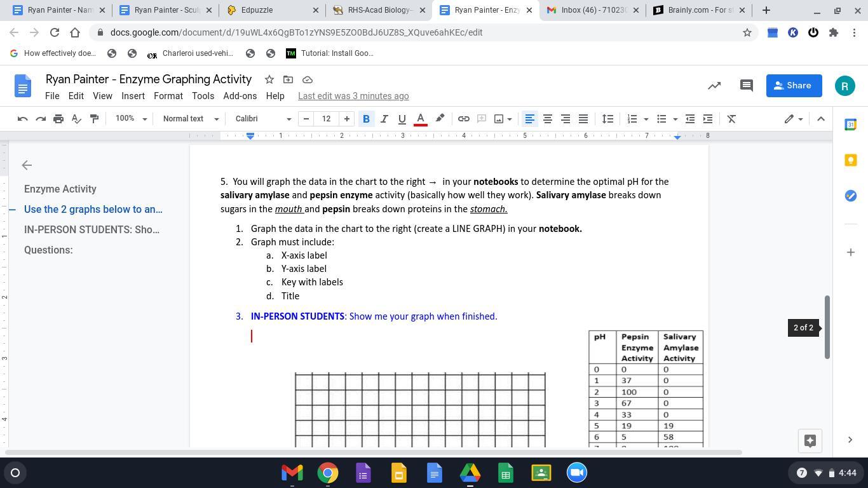Open the Google account avatar
Image resolution: width=868 pixels, height=488 pixels.
[845, 86]
